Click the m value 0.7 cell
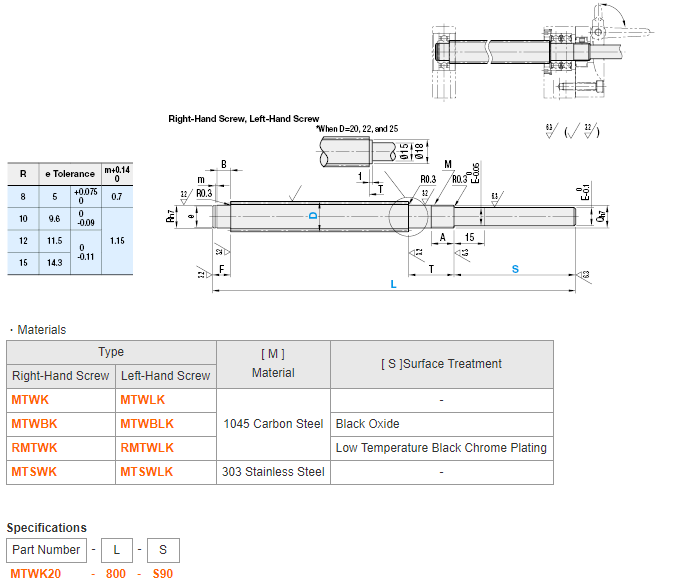This screenshot has width=675, height=580. click(117, 197)
